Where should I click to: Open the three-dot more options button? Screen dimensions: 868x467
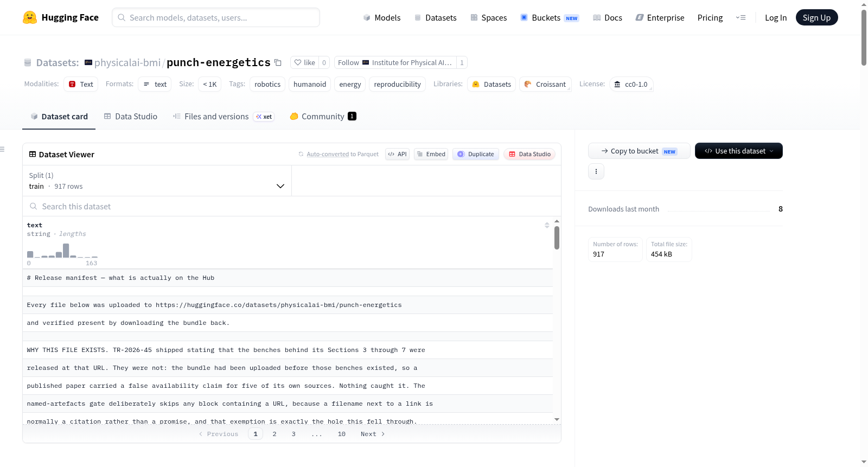point(596,171)
